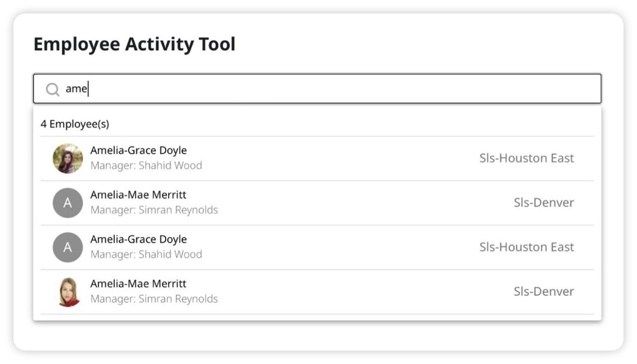The width and height of the screenshot is (637, 364).
Task: Click "Manager: Simran Reynolds" in last result
Action: pos(154,298)
